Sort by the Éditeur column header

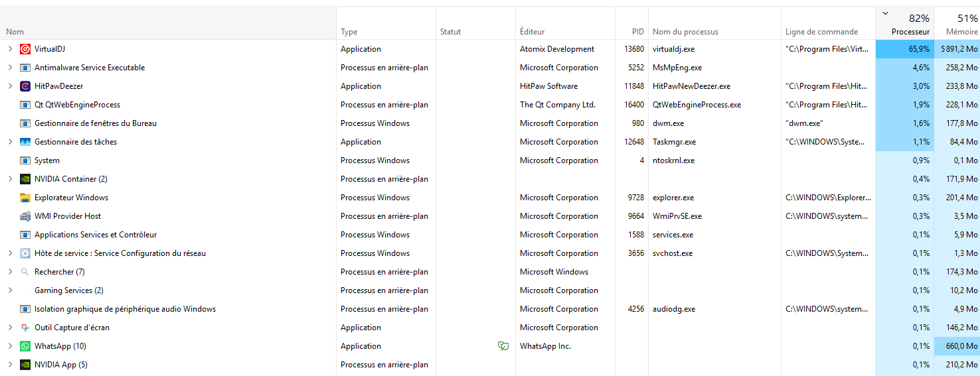click(565, 23)
